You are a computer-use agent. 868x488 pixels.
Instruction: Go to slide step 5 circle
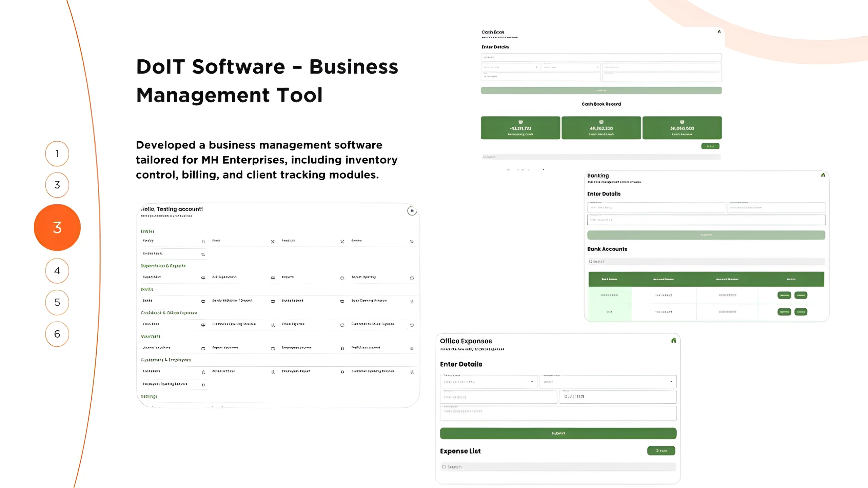pos(57,302)
